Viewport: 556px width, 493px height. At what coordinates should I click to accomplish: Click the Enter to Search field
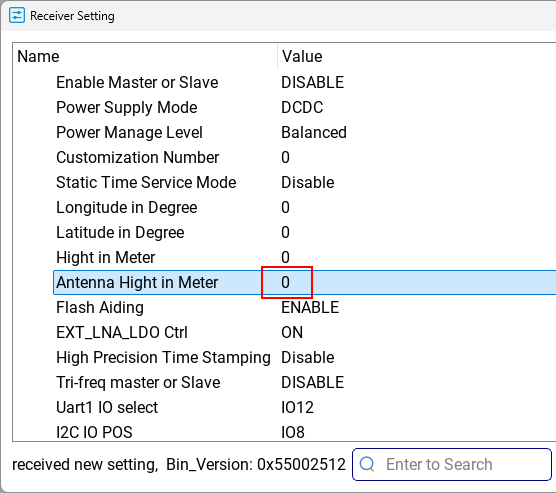(x=452, y=464)
